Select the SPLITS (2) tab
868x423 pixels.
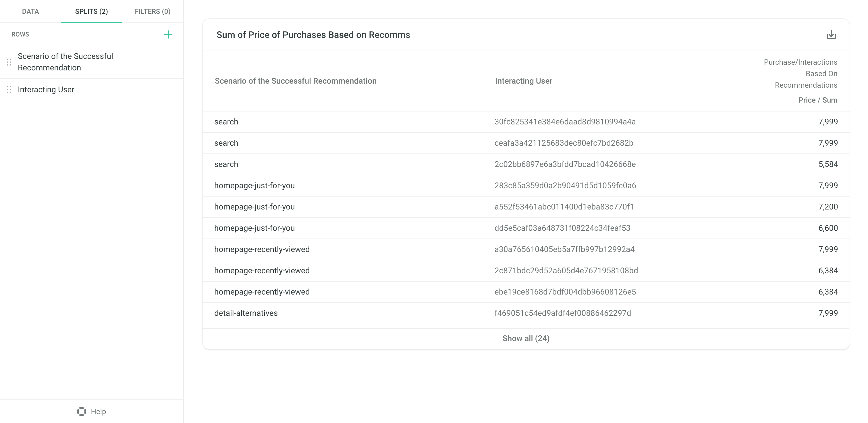(91, 11)
